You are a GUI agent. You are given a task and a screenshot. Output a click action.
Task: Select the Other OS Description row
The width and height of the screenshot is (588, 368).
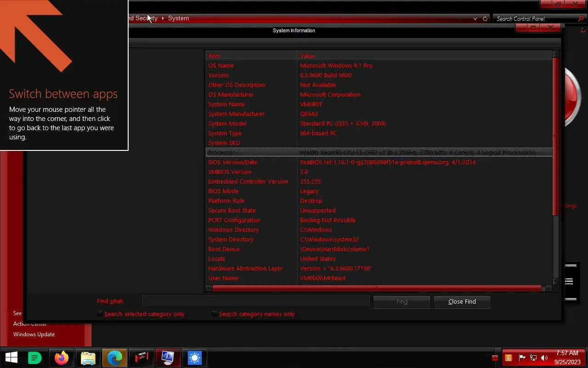379,85
